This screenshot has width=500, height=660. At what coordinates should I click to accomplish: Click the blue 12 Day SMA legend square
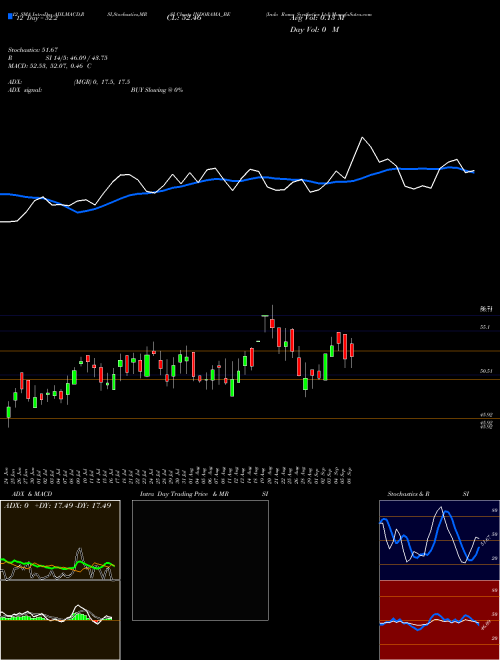pos(10,17)
